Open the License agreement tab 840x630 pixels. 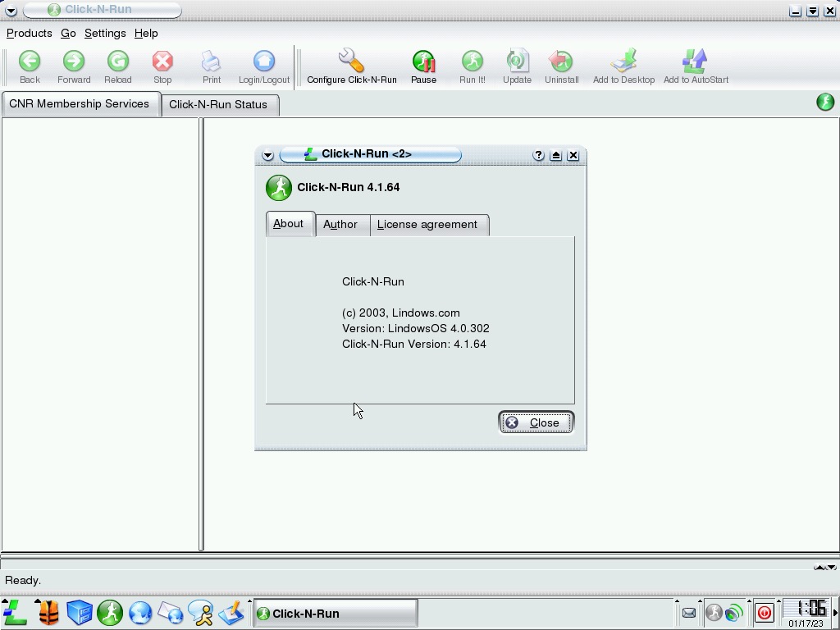point(427,224)
